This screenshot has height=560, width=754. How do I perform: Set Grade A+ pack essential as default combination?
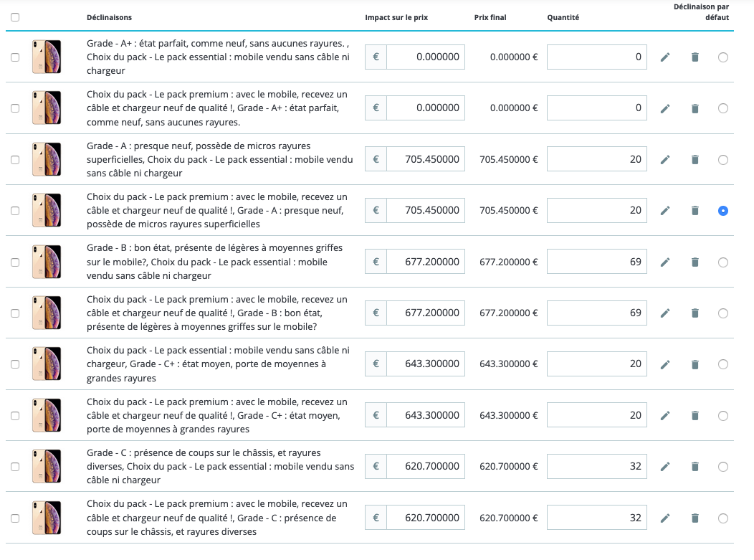tap(722, 57)
